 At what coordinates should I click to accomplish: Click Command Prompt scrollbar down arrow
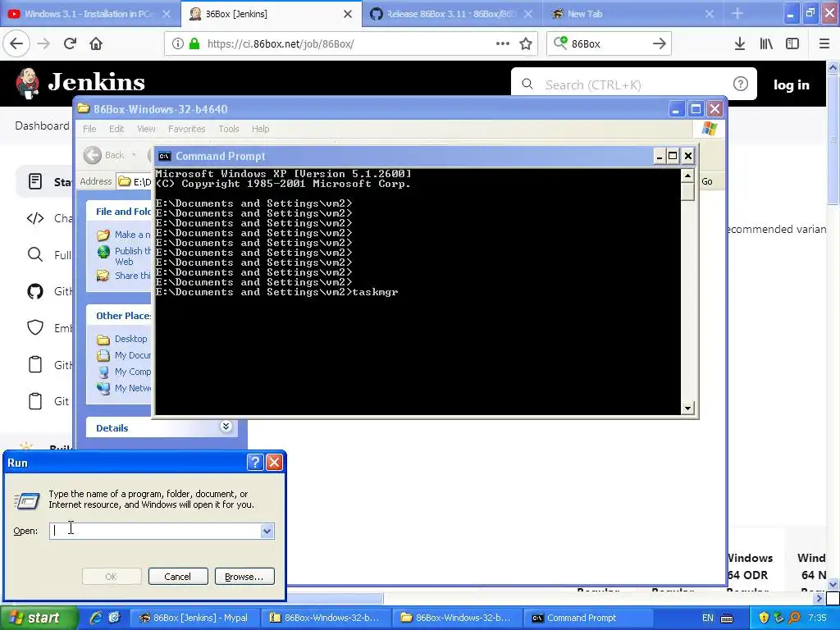tap(688, 409)
